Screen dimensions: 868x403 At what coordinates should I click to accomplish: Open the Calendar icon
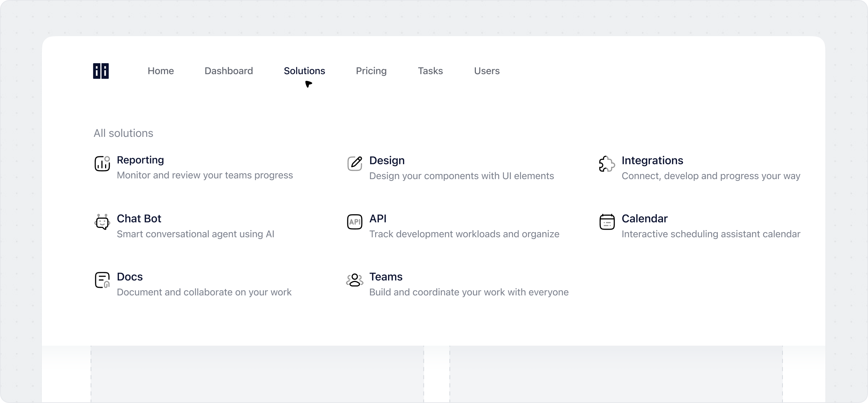click(x=607, y=222)
